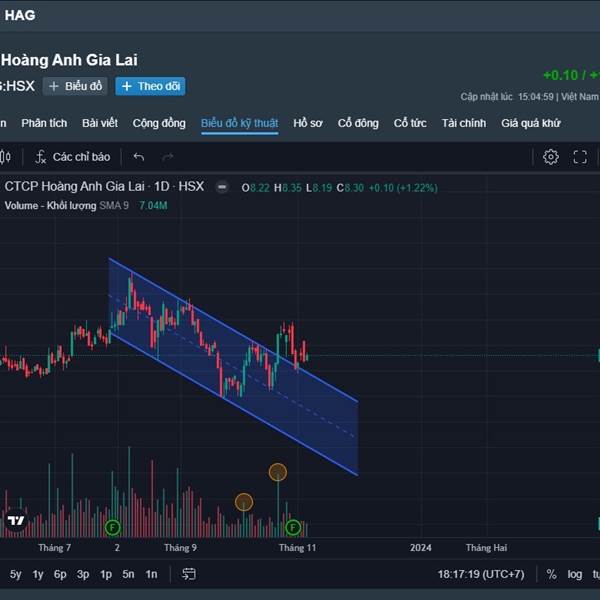The width and height of the screenshot is (600, 600).
Task: Click the 18:17:19 (UTC+7) timezone selector
Action: [481, 574]
